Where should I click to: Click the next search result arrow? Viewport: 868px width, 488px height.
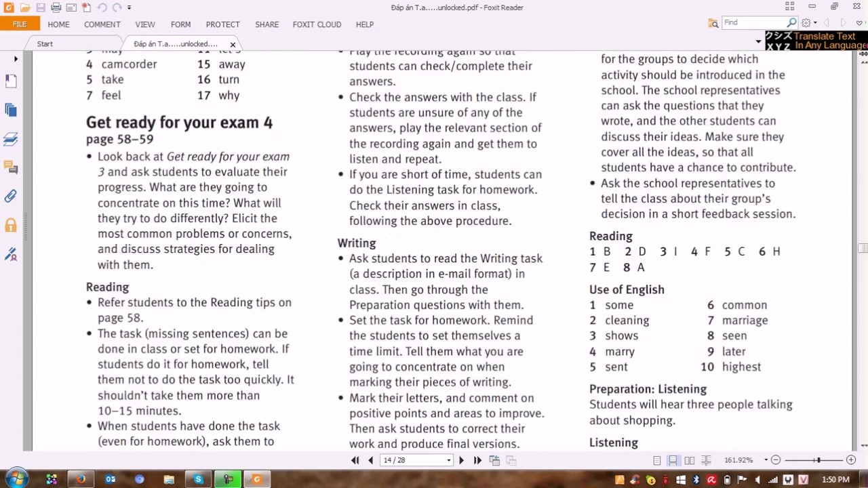tap(844, 23)
